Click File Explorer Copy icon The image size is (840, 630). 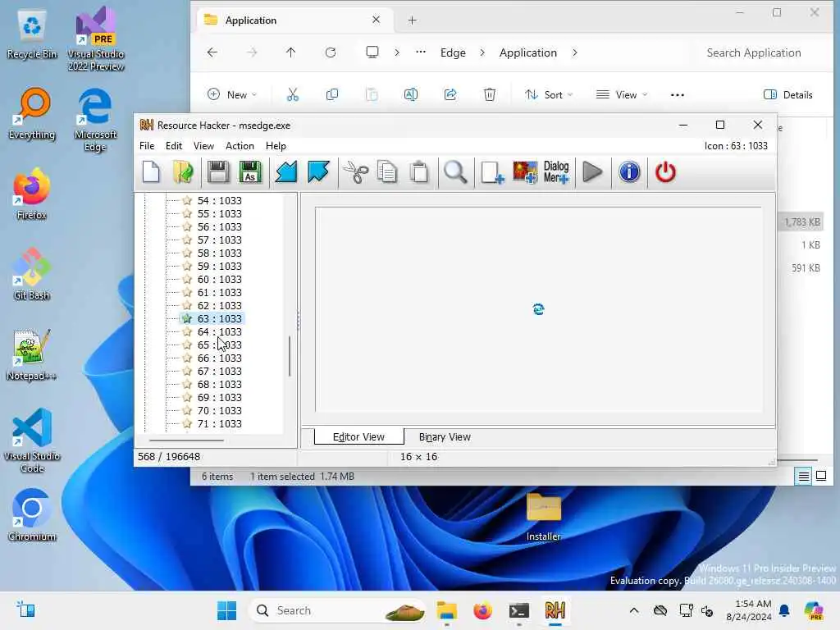332,95
